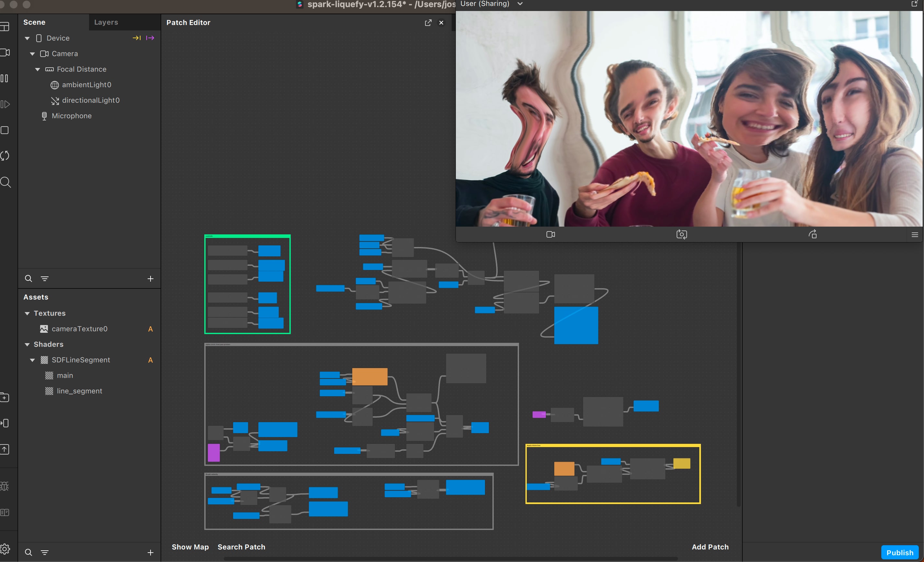Viewport: 924px width, 562px height.
Task: Click the send-to-device icon in the left sidebar
Action: coord(6,423)
